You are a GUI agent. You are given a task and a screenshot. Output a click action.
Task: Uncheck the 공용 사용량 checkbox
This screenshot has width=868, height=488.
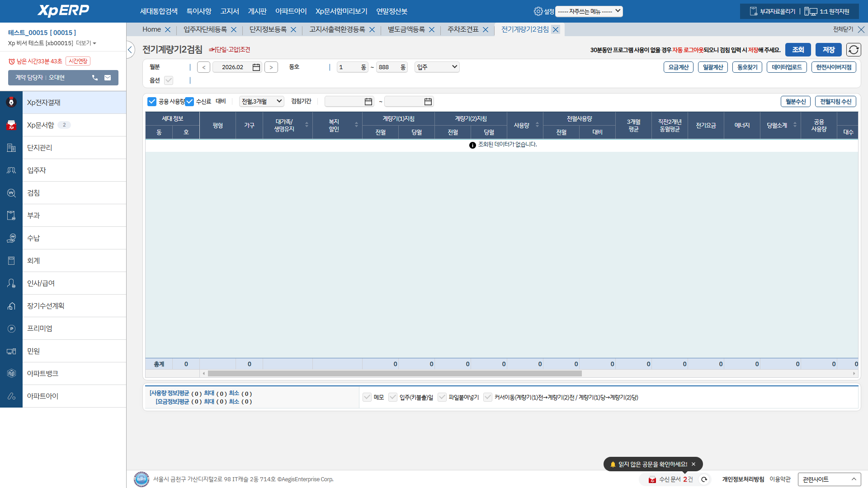pyautogui.click(x=152, y=102)
